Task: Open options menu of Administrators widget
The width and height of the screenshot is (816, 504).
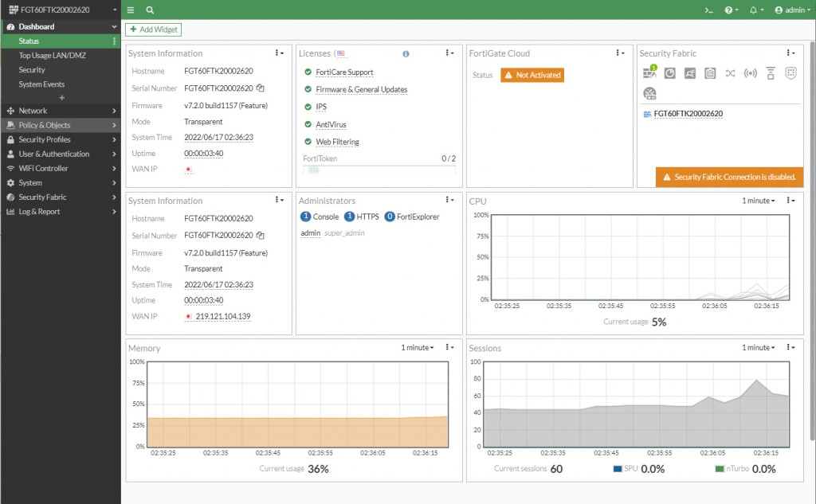Action: (x=449, y=201)
